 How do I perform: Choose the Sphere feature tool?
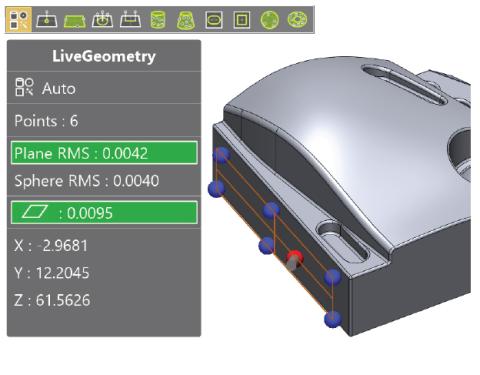(269, 20)
